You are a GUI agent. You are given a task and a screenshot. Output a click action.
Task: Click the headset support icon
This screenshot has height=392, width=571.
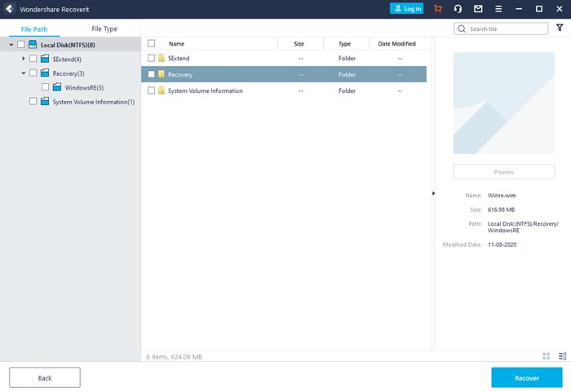click(x=458, y=9)
